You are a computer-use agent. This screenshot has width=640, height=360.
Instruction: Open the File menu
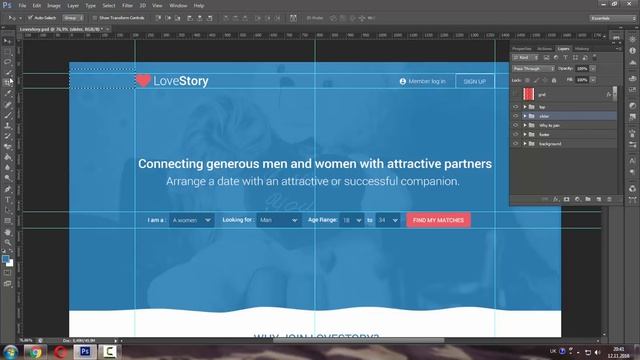coord(22,6)
